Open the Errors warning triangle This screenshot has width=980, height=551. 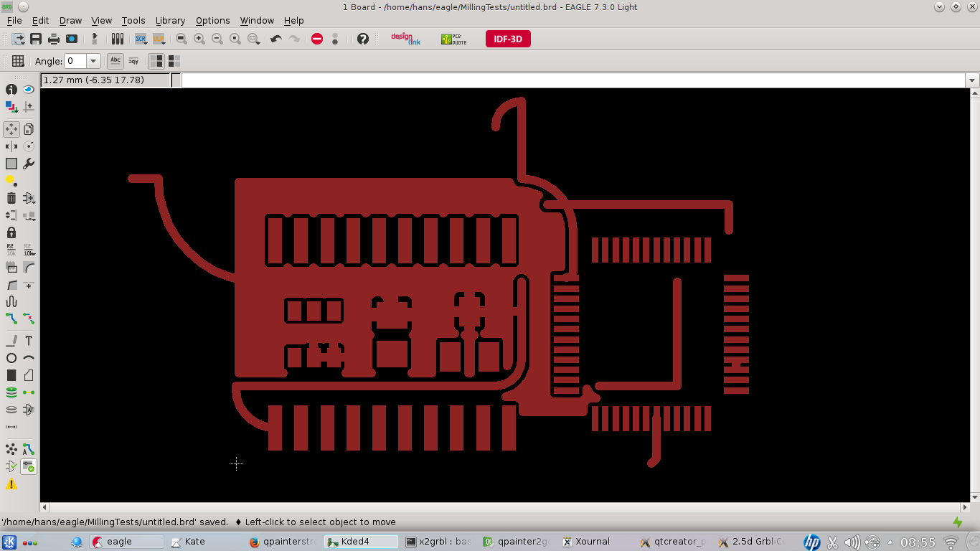(11, 484)
